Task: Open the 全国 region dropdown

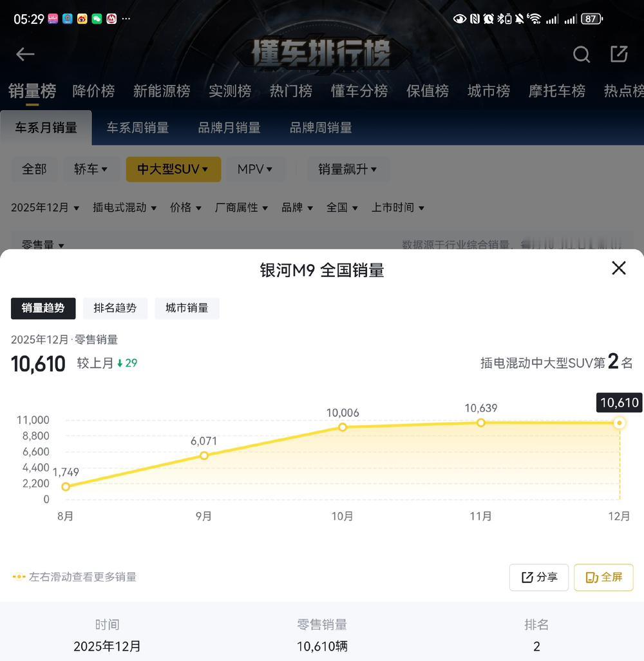Action: (342, 207)
